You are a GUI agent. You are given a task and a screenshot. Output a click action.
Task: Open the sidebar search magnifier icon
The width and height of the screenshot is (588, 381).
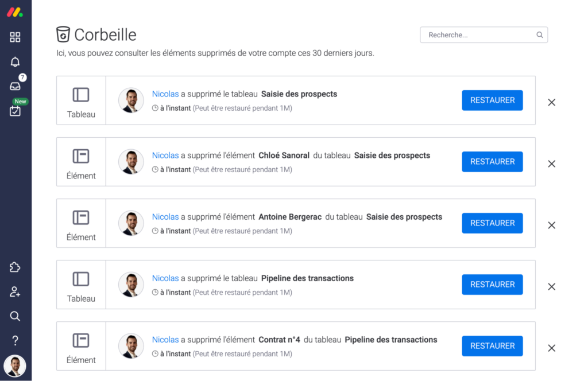click(x=15, y=316)
